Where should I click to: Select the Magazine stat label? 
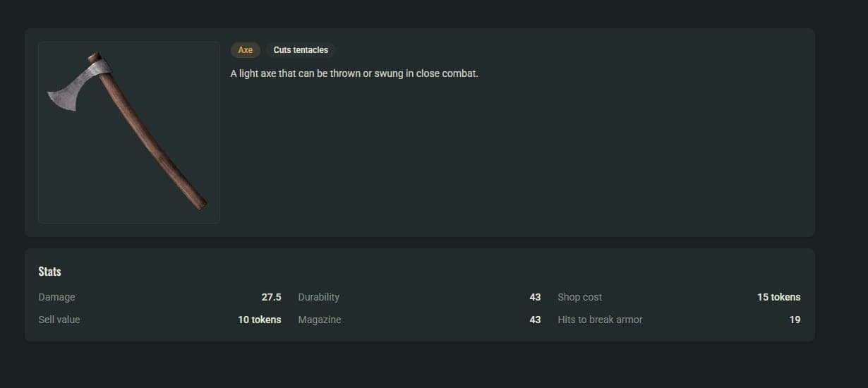tap(320, 320)
